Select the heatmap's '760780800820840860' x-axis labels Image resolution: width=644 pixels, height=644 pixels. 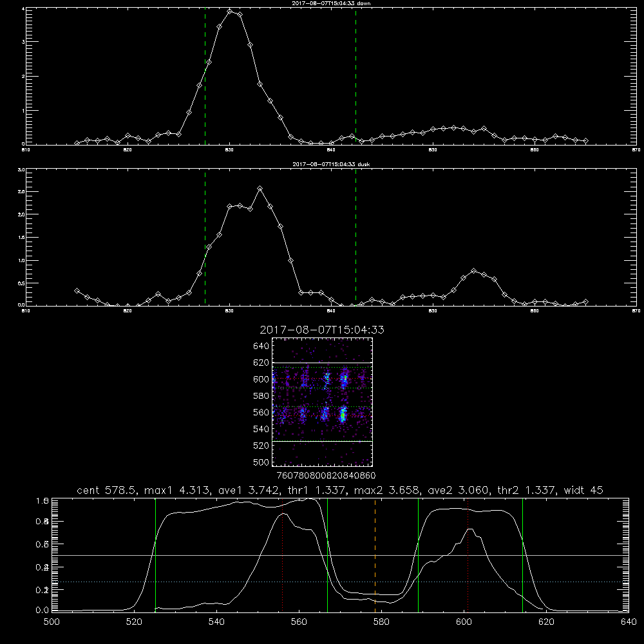[326, 475]
